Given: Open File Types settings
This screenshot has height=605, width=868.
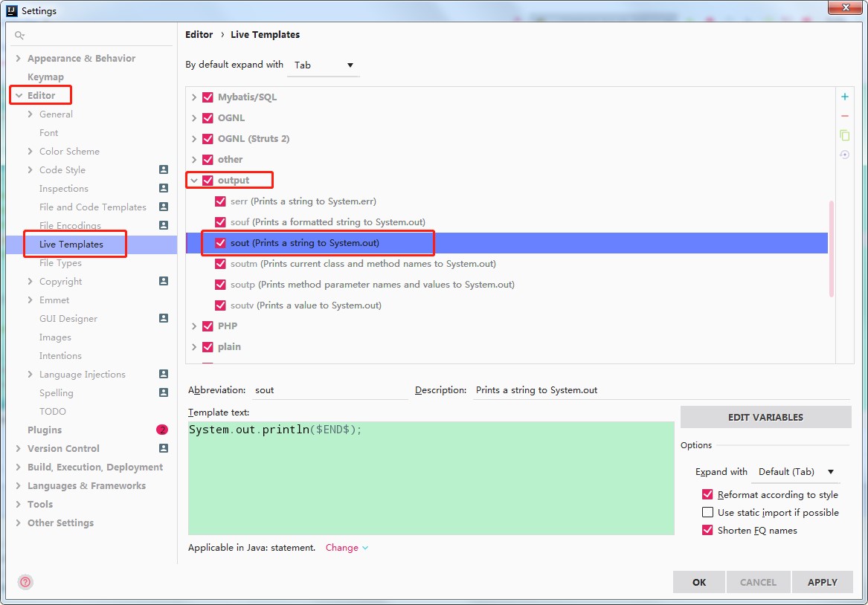Looking at the screenshot, I should click(60, 262).
